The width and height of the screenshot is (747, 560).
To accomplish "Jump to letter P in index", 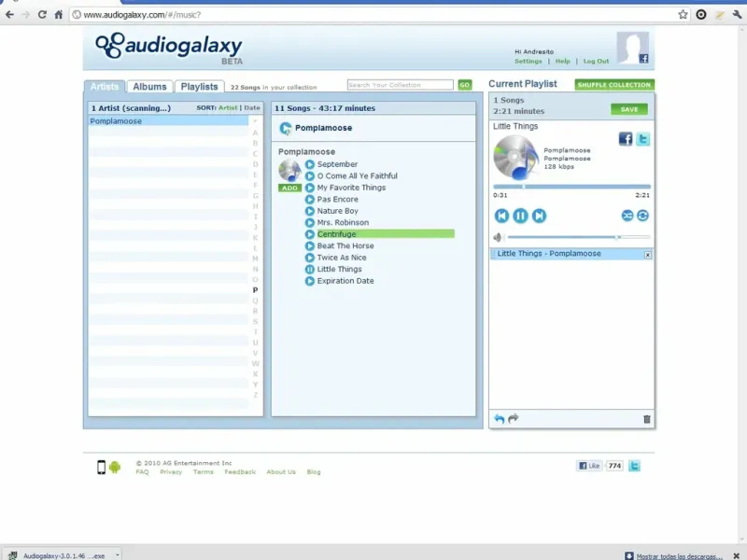I will pyautogui.click(x=255, y=290).
